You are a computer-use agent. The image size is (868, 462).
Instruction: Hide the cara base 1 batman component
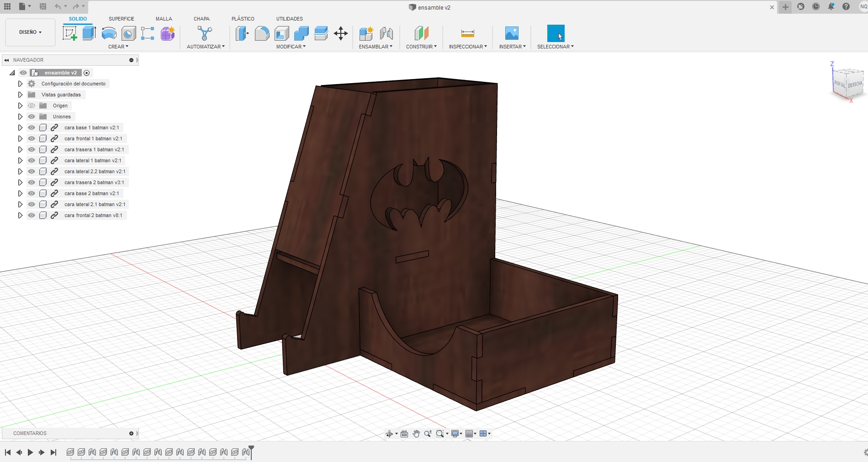[x=32, y=127]
